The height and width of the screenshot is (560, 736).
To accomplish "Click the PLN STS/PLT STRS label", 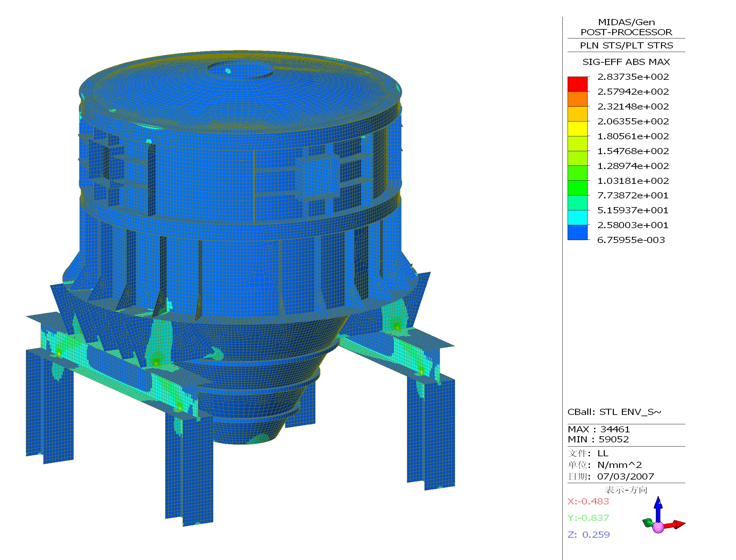I will (626, 46).
